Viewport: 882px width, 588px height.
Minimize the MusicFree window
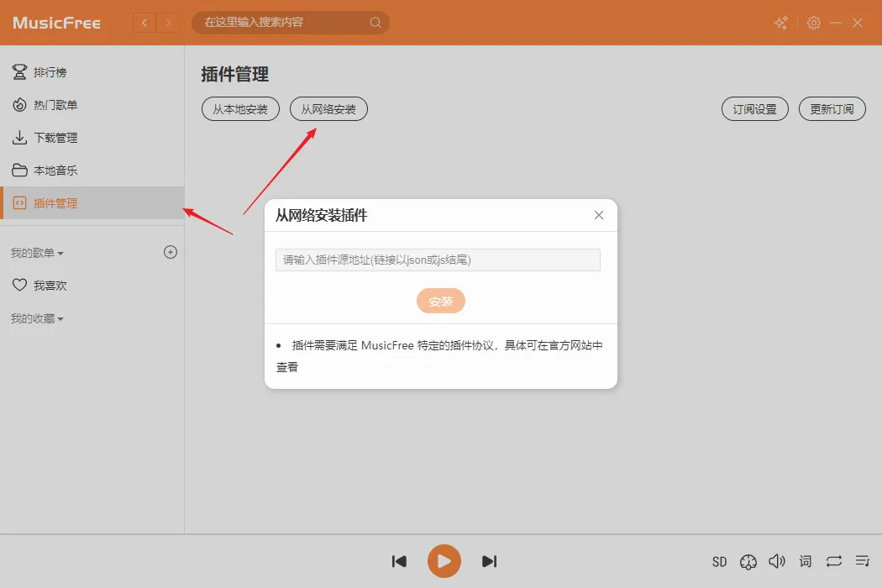tap(836, 23)
